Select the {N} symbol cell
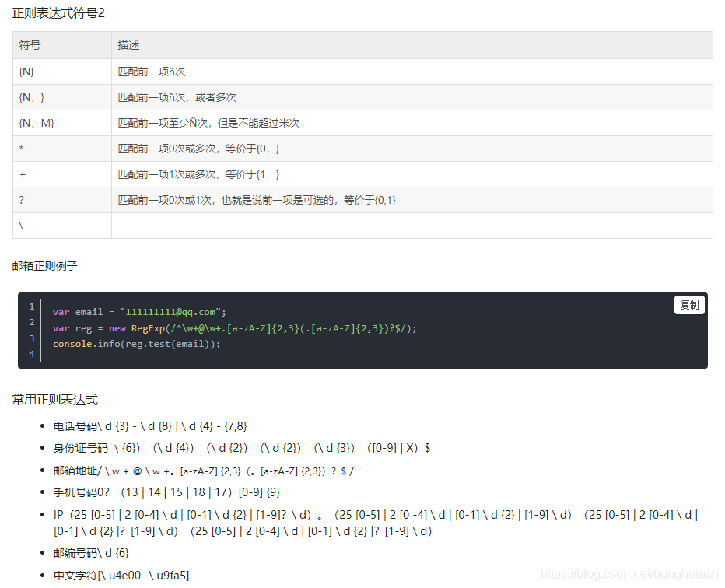This screenshot has width=725, height=588. point(62,72)
